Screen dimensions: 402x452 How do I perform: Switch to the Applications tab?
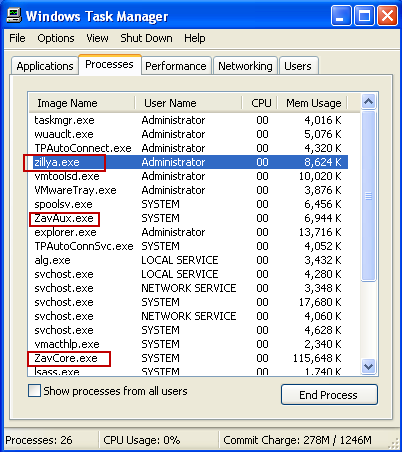click(x=45, y=66)
